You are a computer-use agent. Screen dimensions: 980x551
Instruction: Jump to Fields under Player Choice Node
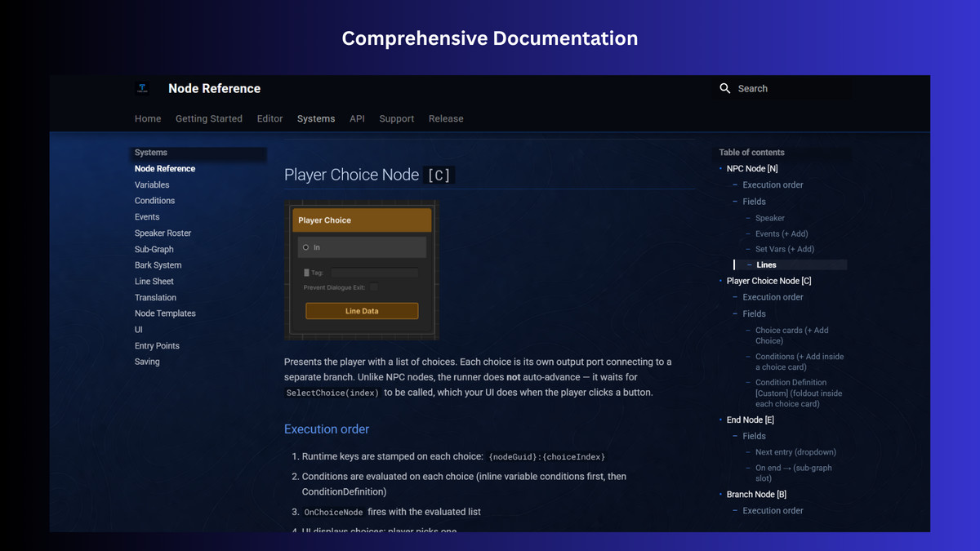pos(754,313)
